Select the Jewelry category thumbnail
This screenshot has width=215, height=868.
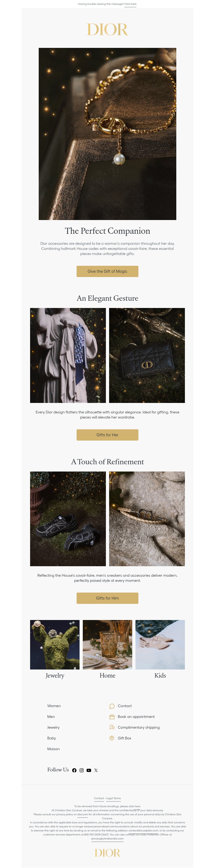(x=55, y=644)
